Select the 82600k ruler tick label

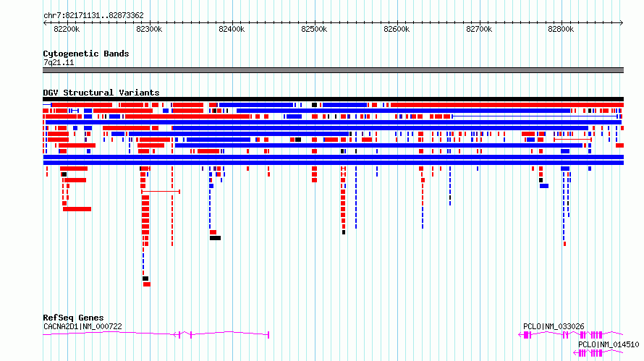pyautogui.click(x=397, y=29)
